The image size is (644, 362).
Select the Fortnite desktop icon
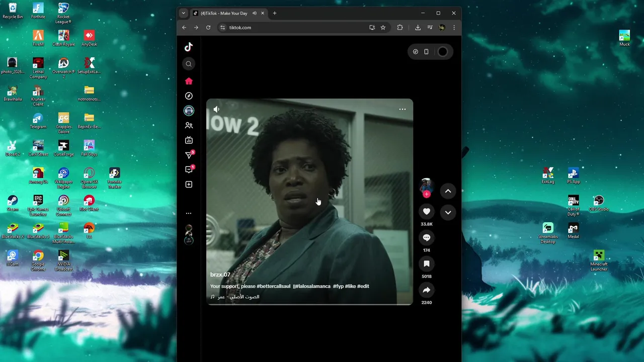click(x=38, y=11)
